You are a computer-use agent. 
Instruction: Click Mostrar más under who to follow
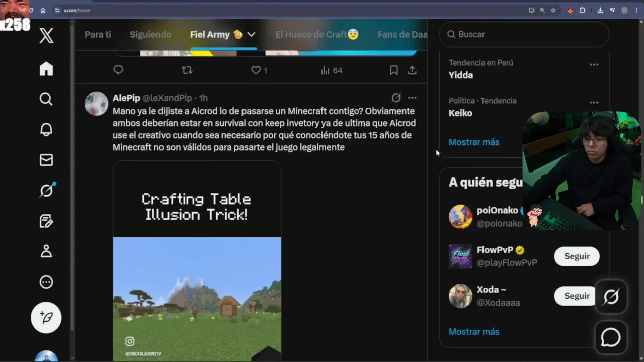pyautogui.click(x=474, y=331)
